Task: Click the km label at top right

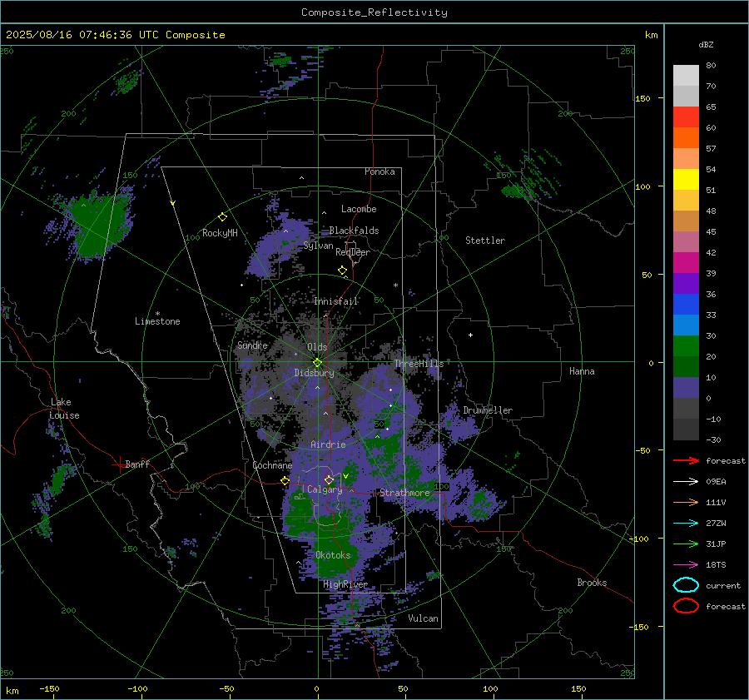Action: [651, 35]
